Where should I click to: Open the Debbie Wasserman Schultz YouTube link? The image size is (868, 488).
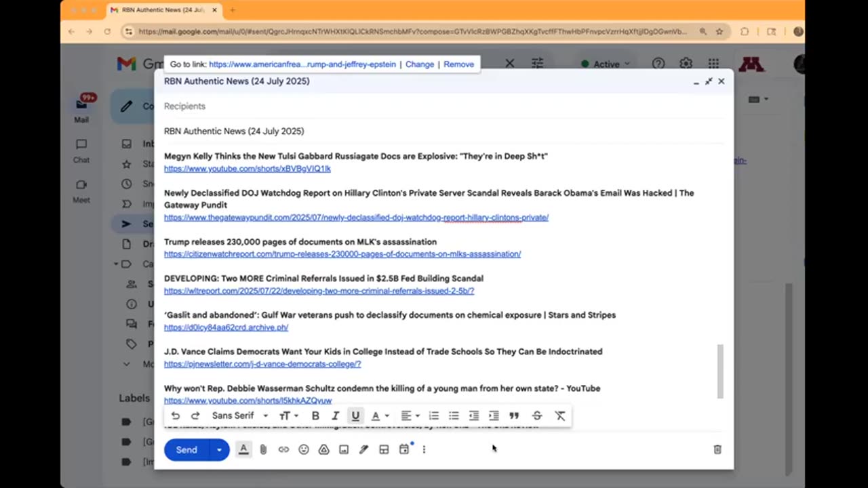click(248, 401)
